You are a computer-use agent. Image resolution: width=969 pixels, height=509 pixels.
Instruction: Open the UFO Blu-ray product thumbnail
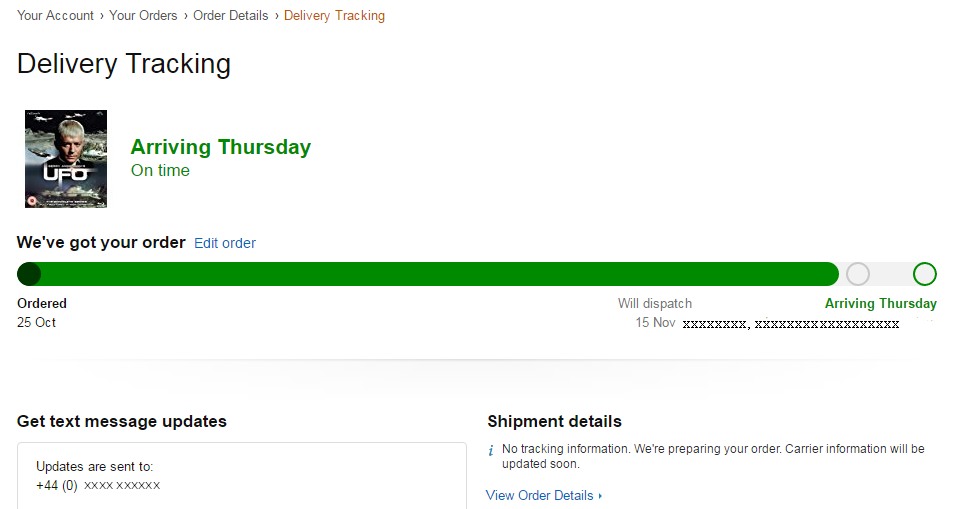pos(66,159)
